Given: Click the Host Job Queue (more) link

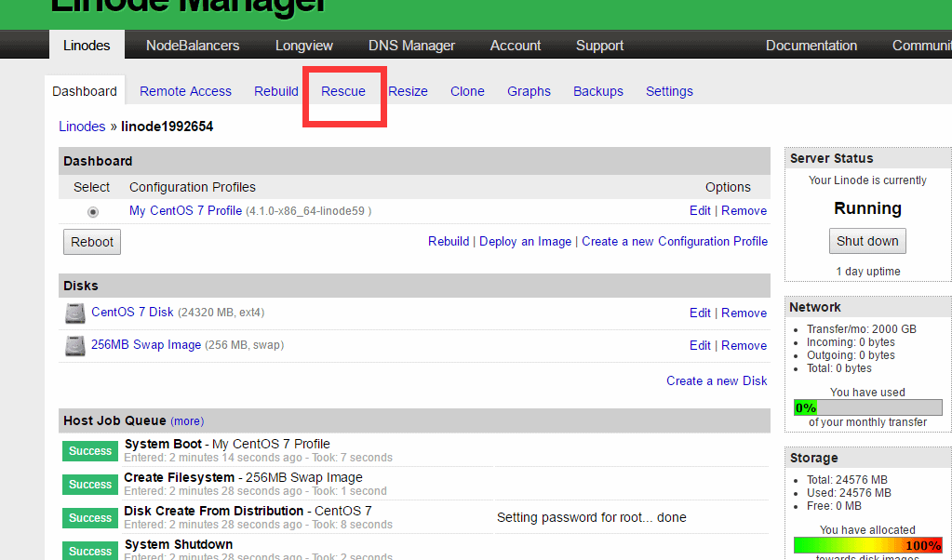Looking at the screenshot, I should point(187,421).
